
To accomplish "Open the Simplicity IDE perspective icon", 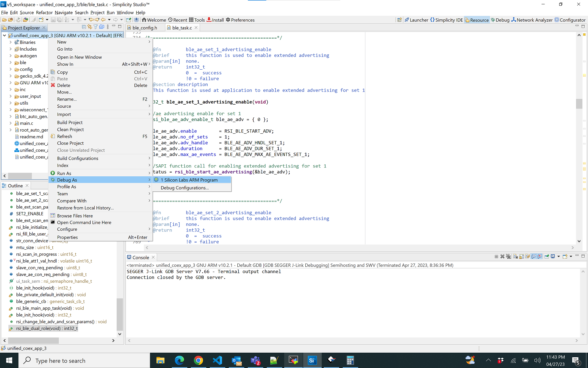I will pos(432,20).
